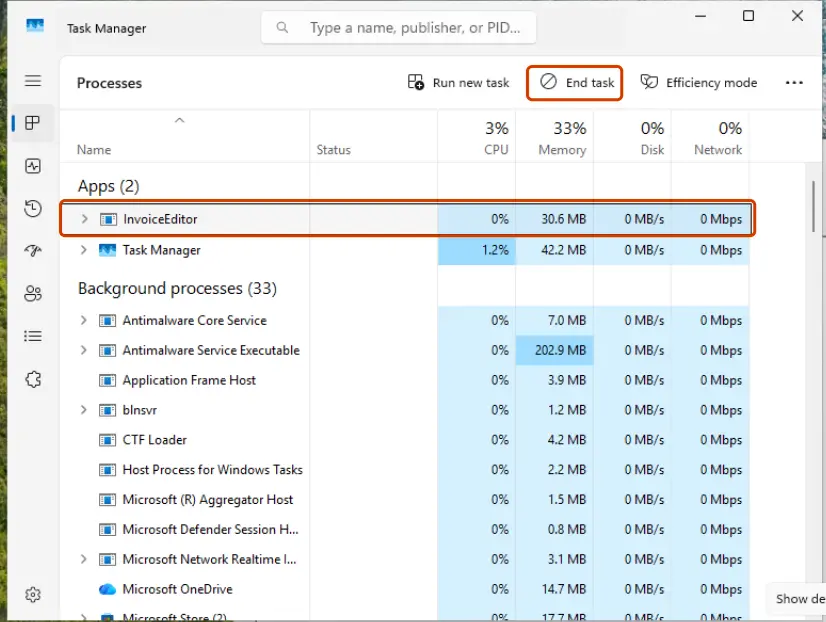Click the Host Process for Windows Tasks icon

click(x=107, y=470)
